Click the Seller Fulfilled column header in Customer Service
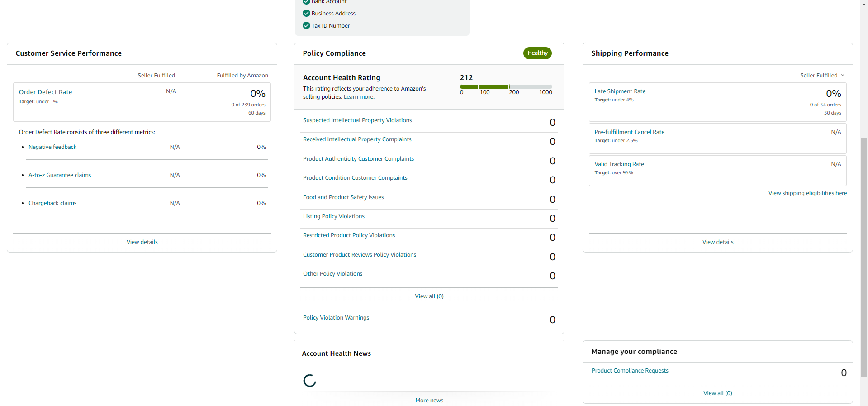Image resolution: width=868 pixels, height=406 pixels. [x=156, y=76]
